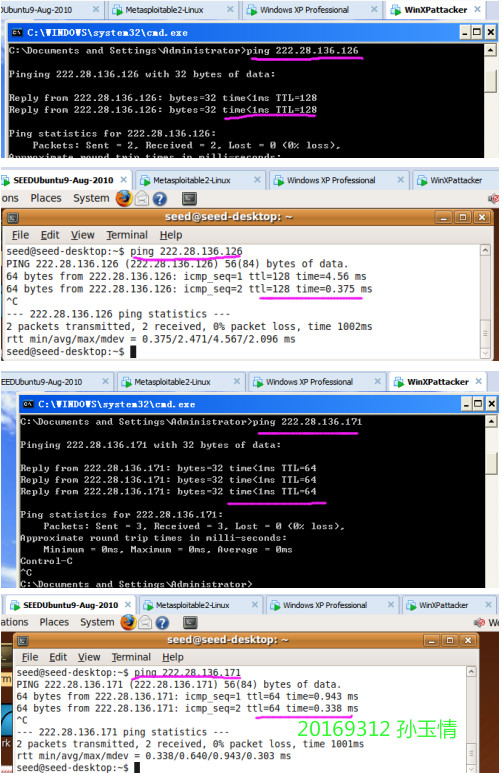Open System menu above terminal pinging 222.28.136.126
The width and height of the screenshot is (502, 773).
pyautogui.click(x=91, y=198)
